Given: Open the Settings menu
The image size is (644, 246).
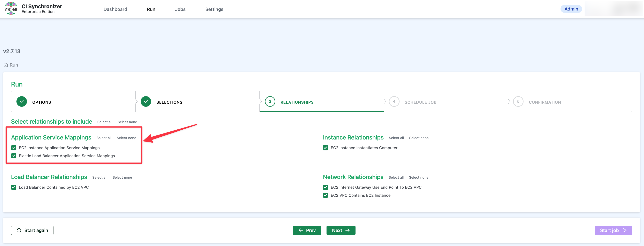Looking at the screenshot, I should [x=214, y=9].
